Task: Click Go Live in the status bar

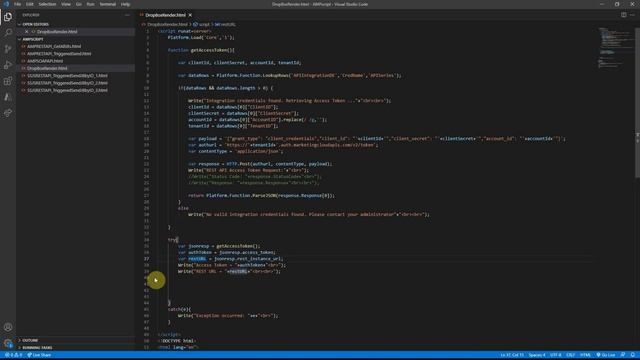Action: [606, 355]
